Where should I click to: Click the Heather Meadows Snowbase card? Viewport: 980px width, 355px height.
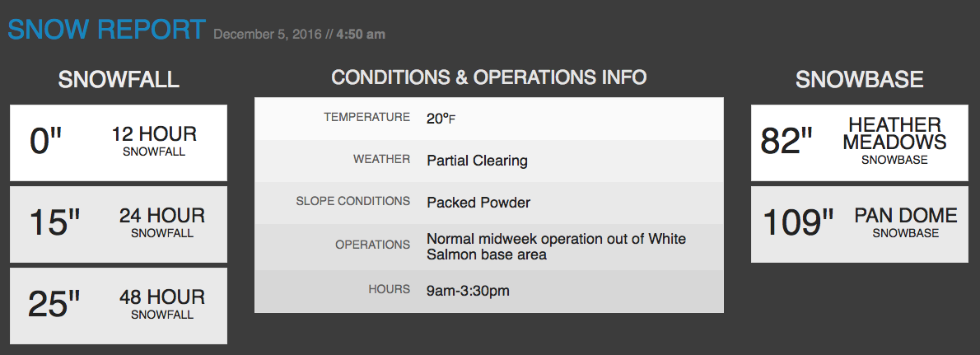pos(860,142)
